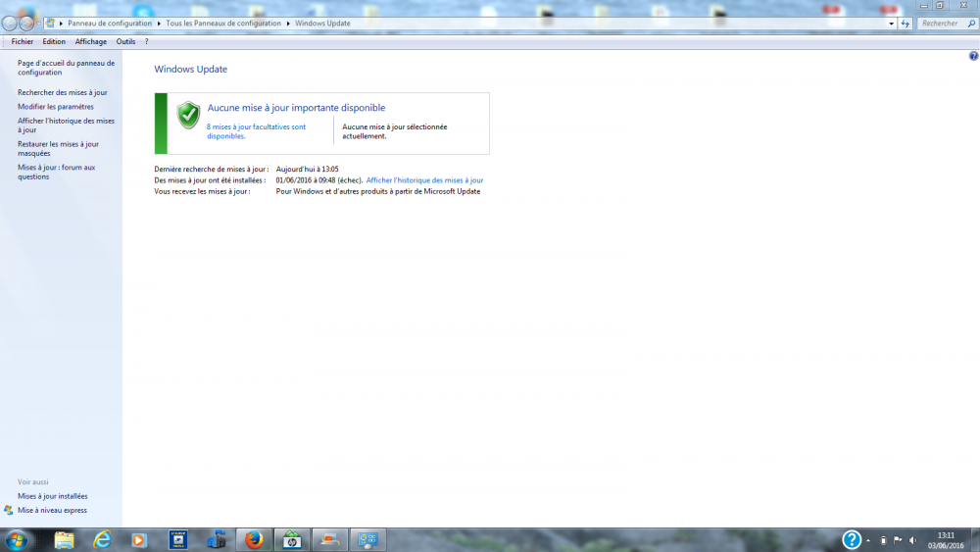The height and width of the screenshot is (552, 980).
Task: Click Rechercher des mises à jour
Action: coord(63,92)
